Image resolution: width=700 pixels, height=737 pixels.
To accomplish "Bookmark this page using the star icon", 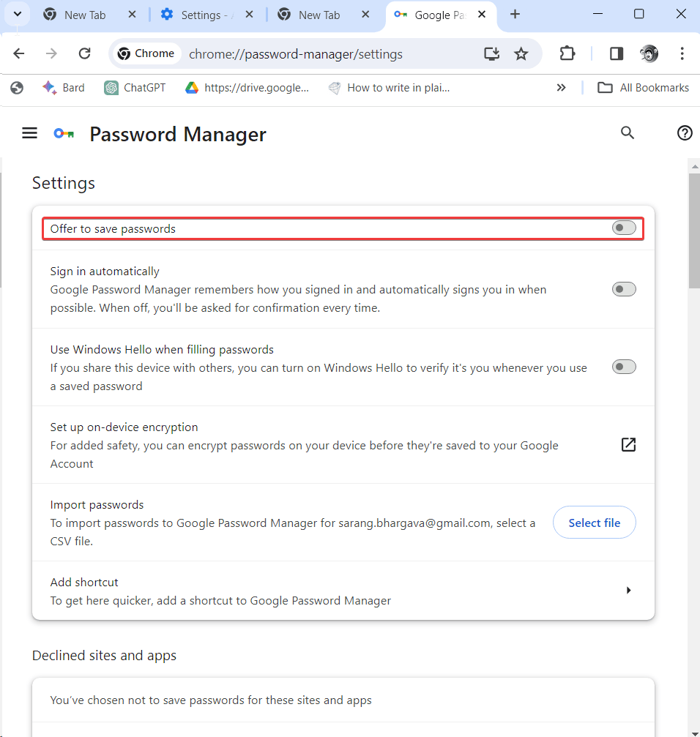I will (521, 53).
